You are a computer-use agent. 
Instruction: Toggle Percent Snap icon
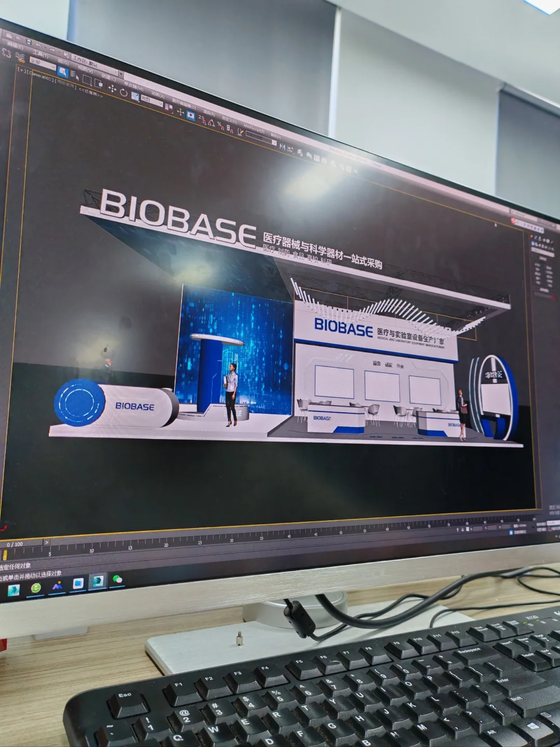pos(220,126)
